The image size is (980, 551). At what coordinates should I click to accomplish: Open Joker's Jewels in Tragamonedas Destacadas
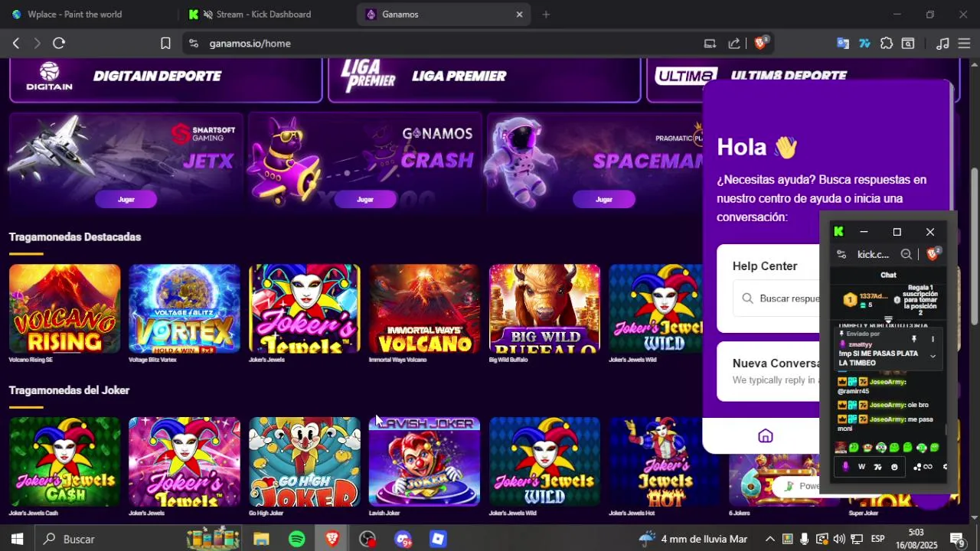[x=305, y=308]
